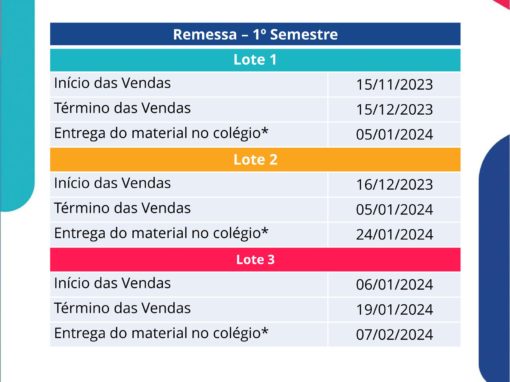Click Lote 2 Início das Vendas label
Image resolution: width=510 pixels, height=382 pixels.
point(112,183)
